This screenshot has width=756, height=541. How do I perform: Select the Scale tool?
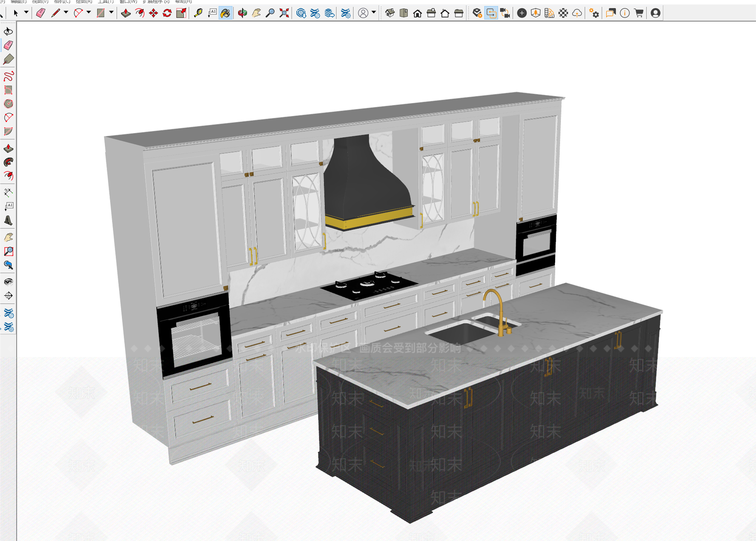click(x=181, y=13)
